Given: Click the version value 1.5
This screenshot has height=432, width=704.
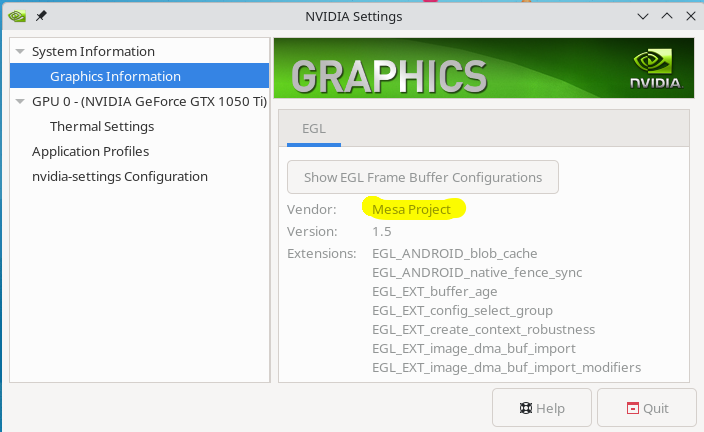Looking at the screenshot, I should 382,232.
